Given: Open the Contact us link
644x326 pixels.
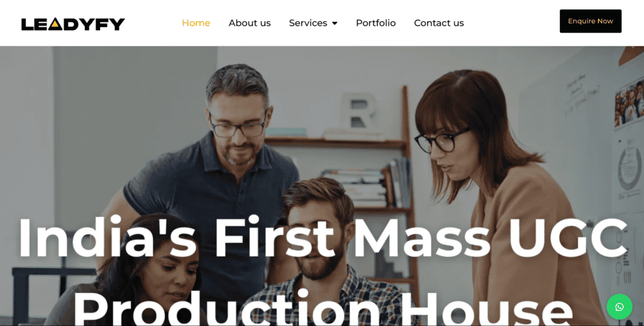Looking at the screenshot, I should 439,23.
